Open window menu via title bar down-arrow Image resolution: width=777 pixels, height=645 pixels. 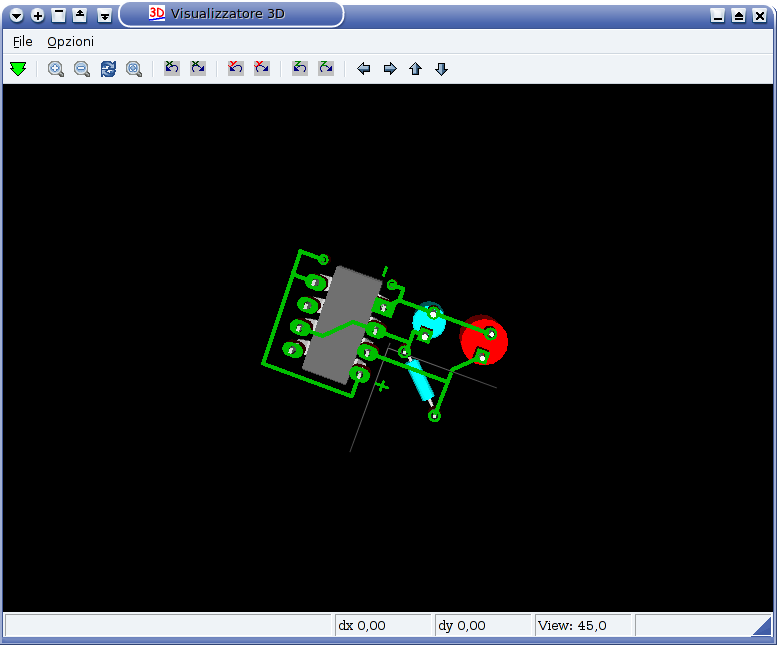[16, 16]
